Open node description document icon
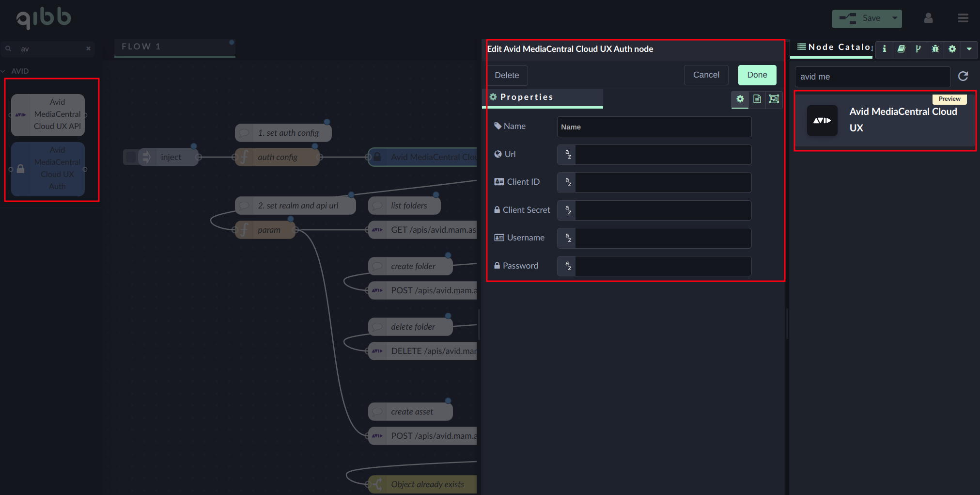The height and width of the screenshot is (495, 980). [757, 99]
